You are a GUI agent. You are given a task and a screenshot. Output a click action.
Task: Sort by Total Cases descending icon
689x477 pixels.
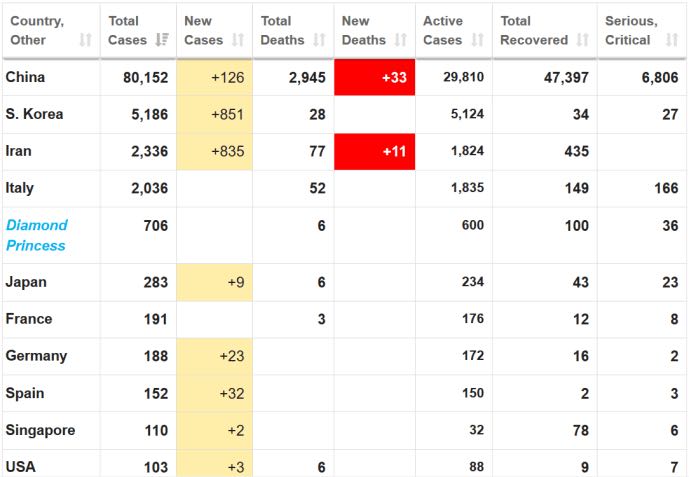162,40
